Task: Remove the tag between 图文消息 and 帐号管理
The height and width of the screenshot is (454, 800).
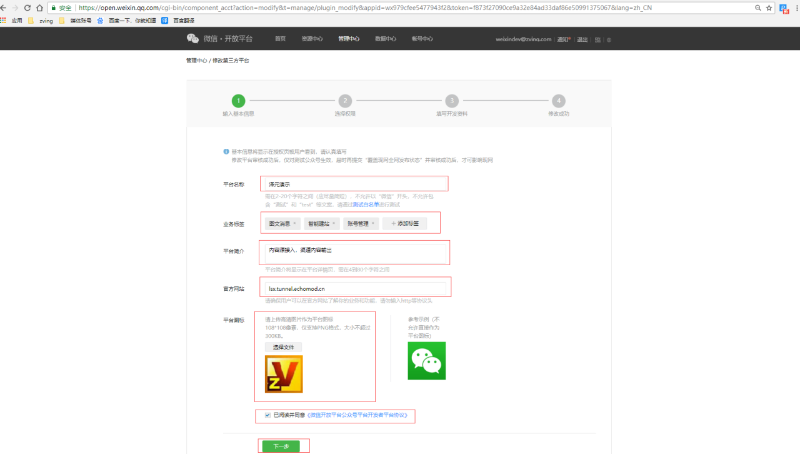Action: (334, 223)
